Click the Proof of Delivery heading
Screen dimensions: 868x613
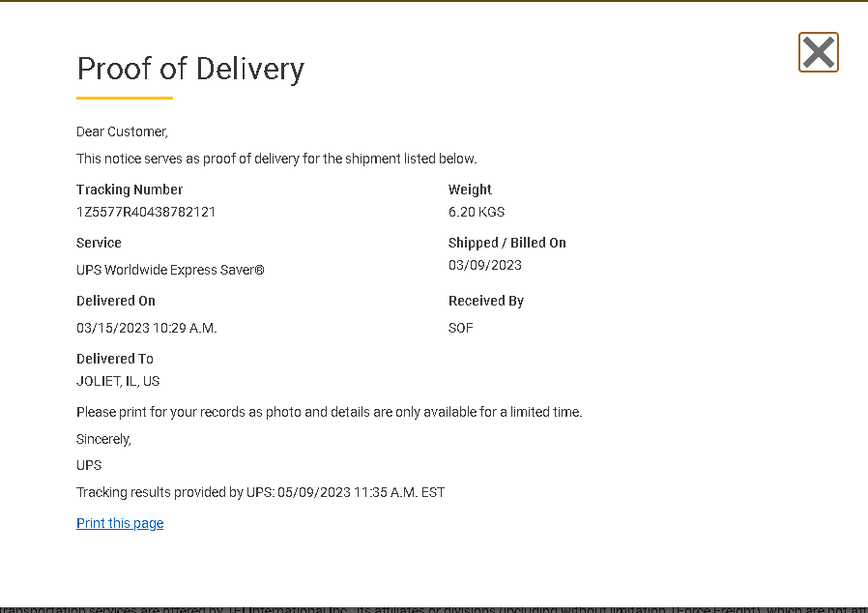(190, 69)
